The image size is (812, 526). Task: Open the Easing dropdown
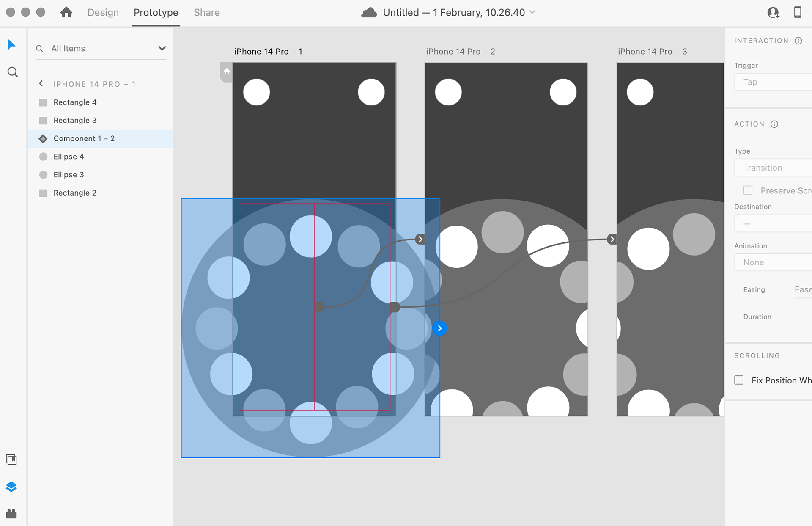tap(803, 290)
